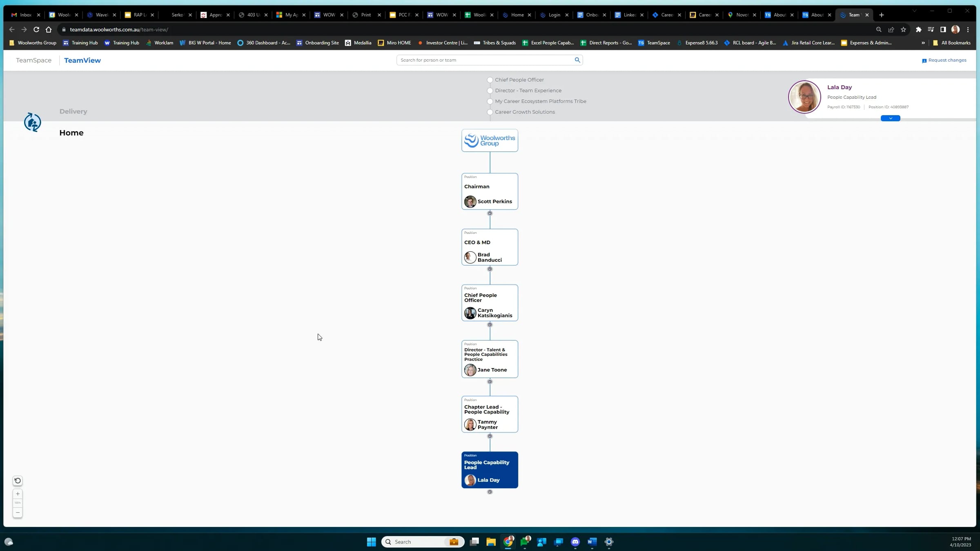Zoom out with the minus button
This screenshot has width=980, height=551.
tap(18, 513)
